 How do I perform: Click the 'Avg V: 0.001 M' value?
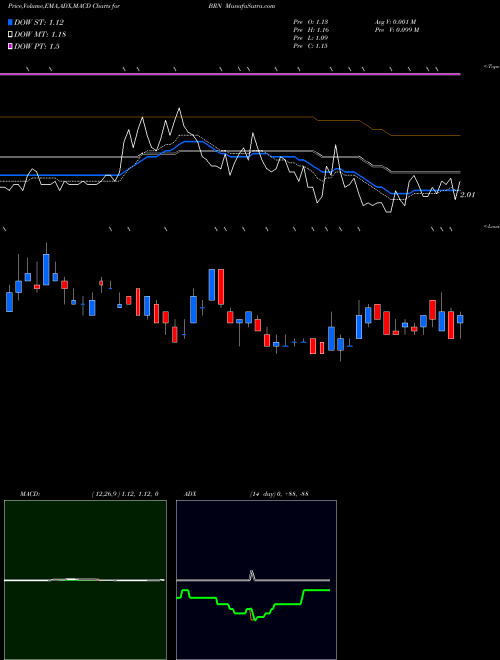pyautogui.click(x=396, y=22)
